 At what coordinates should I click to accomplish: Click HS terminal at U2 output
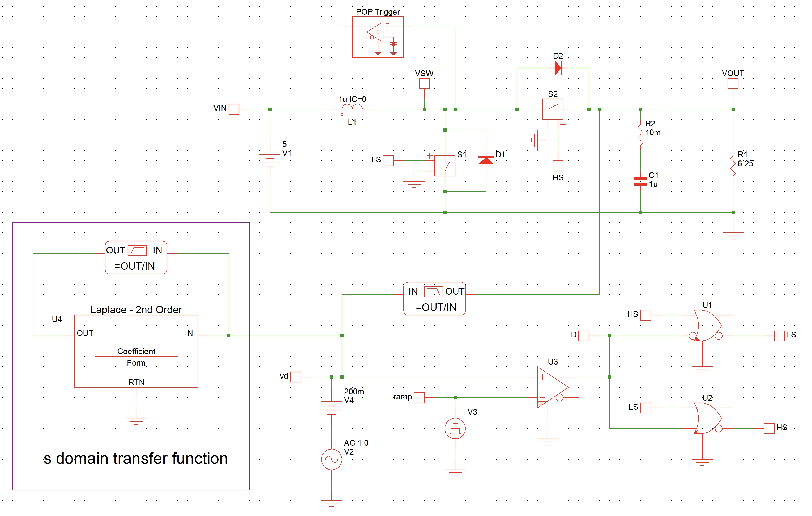click(x=769, y=428)
